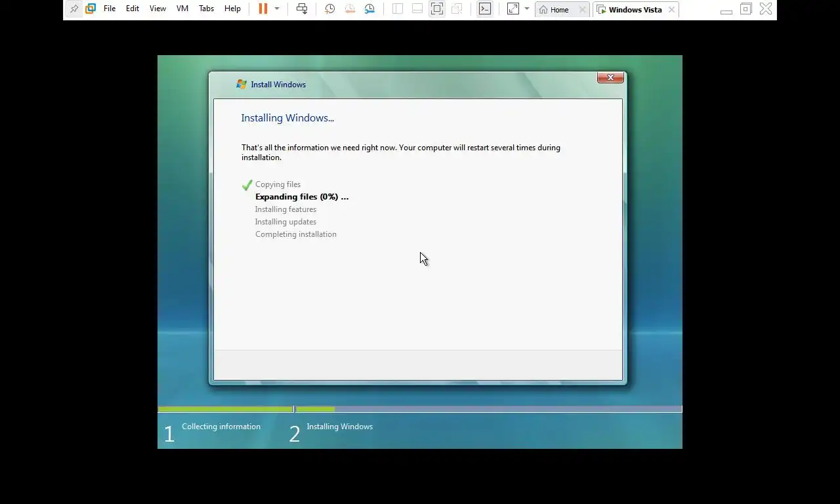Click Expanding files (0%) step text
This screenshot has width=840, height=504.
302,197
